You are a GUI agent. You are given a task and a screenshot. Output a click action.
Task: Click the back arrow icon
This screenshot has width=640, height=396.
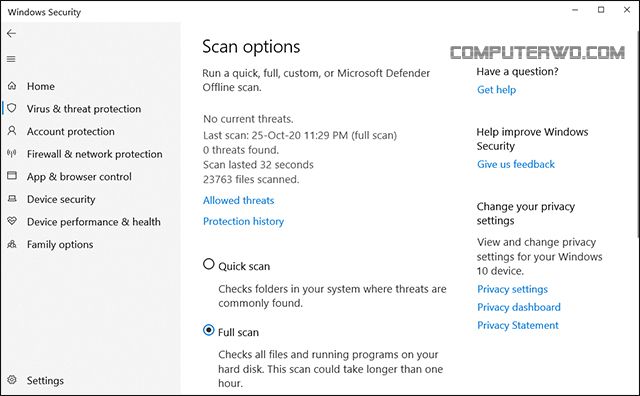[x=11, y=33]
